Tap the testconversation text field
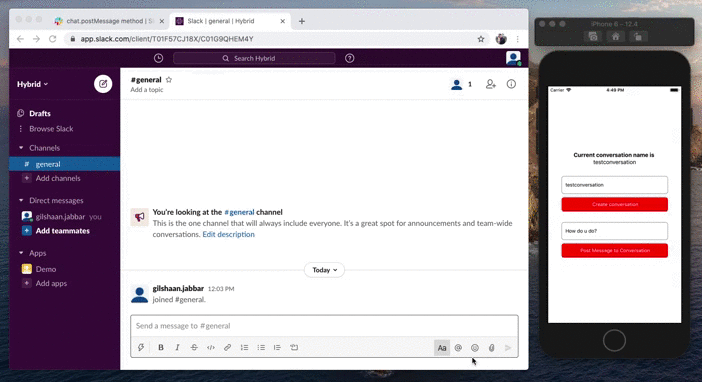Viewport: 702px width, 382px height. pos(615,185)
